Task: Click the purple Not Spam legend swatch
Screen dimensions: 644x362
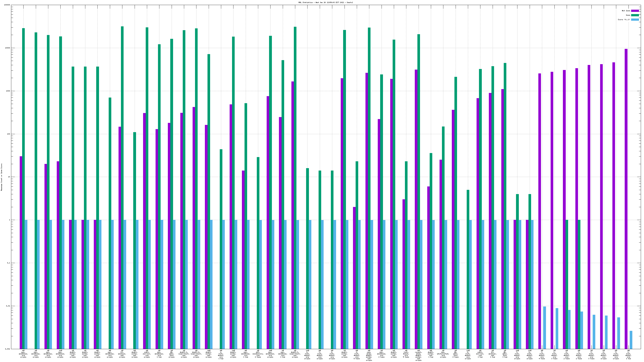Action: (635, 11)
